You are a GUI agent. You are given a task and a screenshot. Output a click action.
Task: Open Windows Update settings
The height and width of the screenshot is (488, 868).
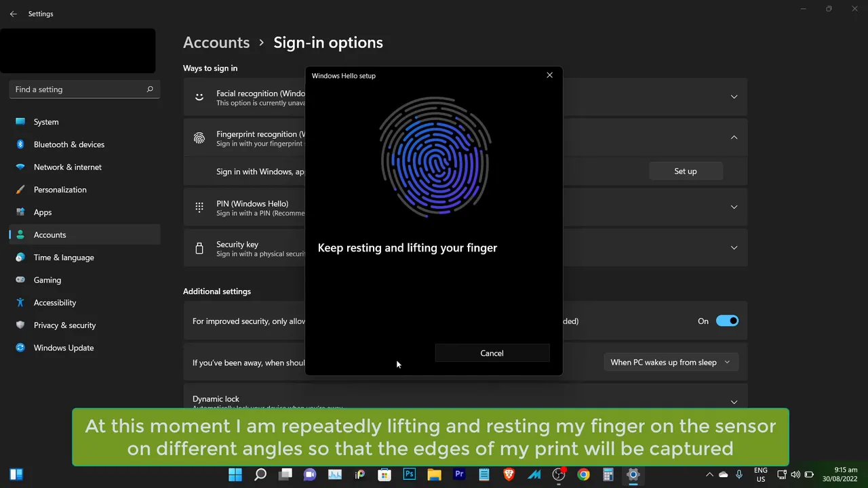point(84,348)
